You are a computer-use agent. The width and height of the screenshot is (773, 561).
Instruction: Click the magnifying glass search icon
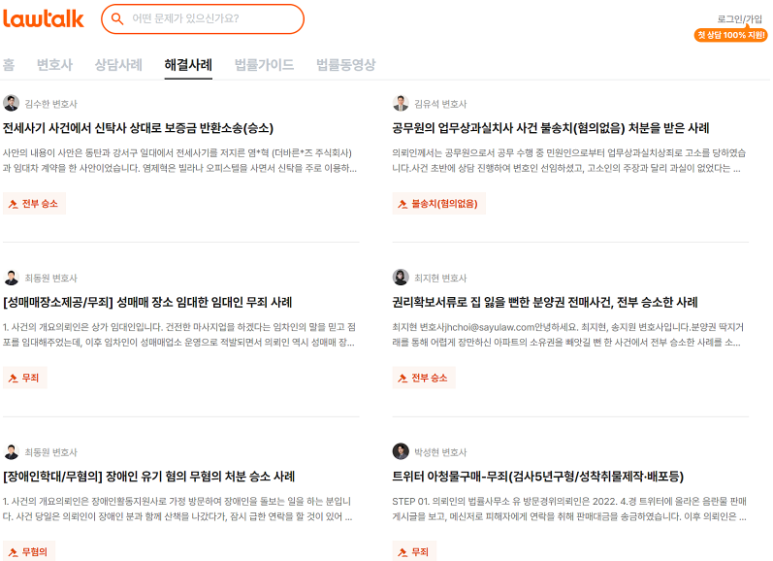(117, 19)
